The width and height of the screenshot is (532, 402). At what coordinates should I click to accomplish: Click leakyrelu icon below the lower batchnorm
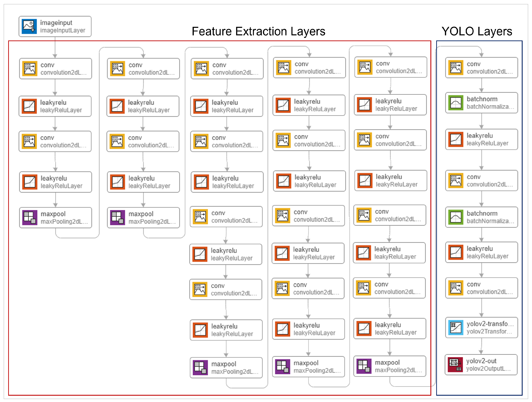coord(456,252)
